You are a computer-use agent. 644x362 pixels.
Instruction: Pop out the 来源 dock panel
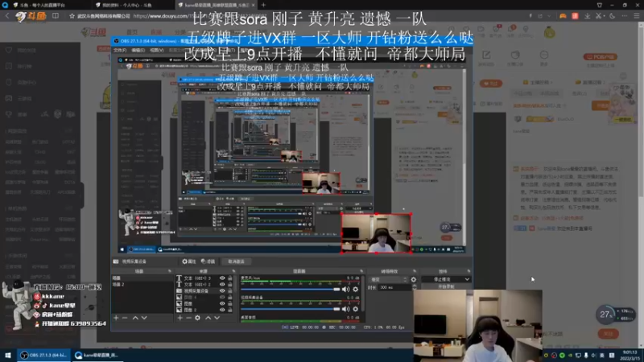point(233,271)
